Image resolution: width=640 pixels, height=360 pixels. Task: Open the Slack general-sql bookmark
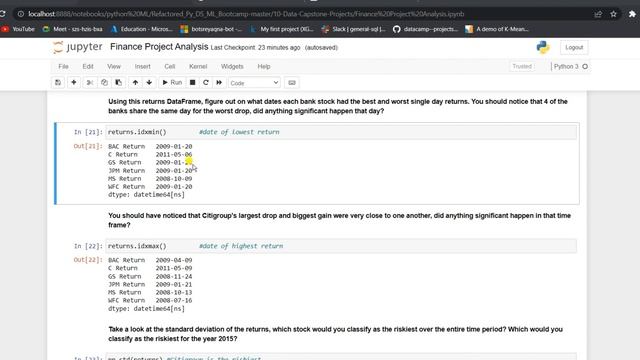pyautogui.click(x=353, y=29)
